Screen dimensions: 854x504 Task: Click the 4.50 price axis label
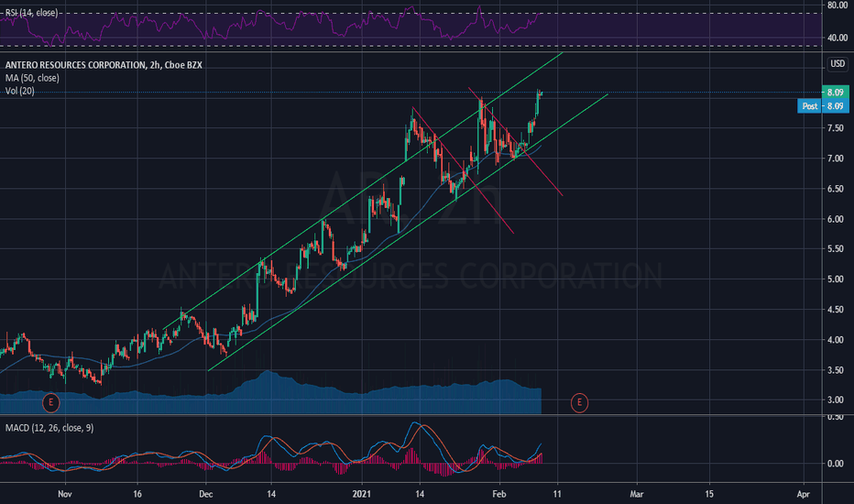[x=835, y=309]
